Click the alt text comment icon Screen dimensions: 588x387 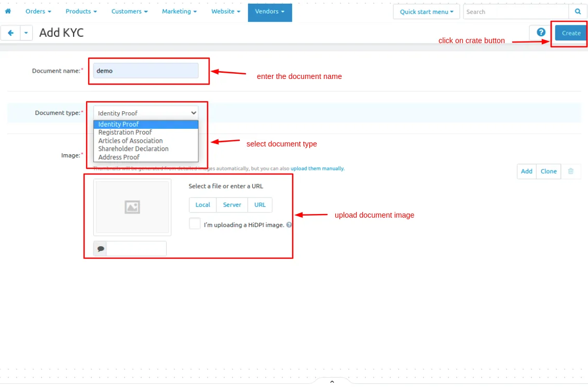tap(101, 248)
